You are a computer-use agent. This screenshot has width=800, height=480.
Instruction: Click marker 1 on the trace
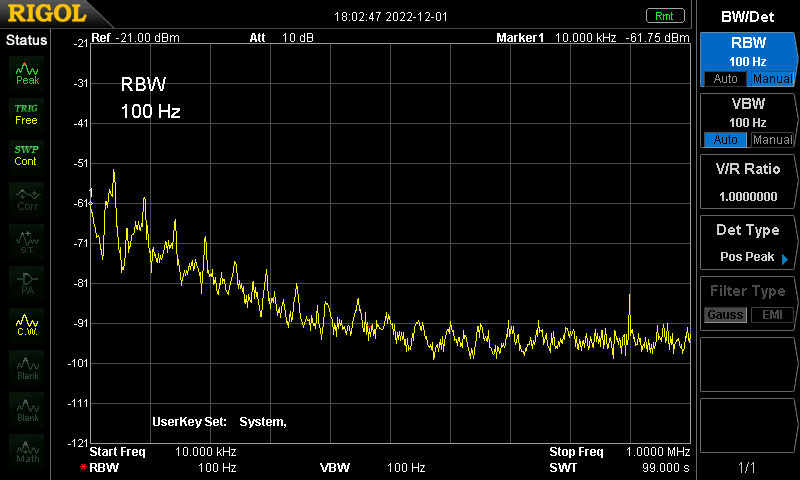(91, 203)
